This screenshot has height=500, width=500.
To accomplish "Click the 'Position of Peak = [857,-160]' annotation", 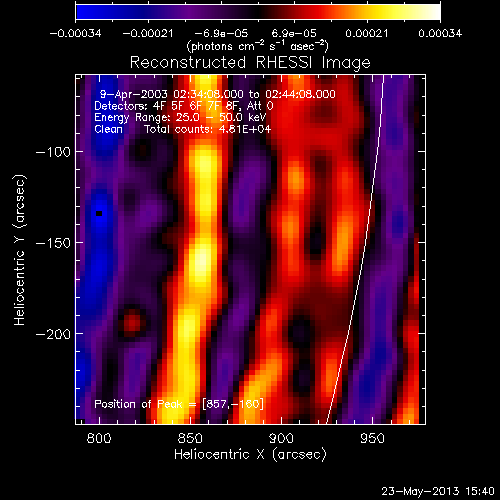I will click(179, 404).
